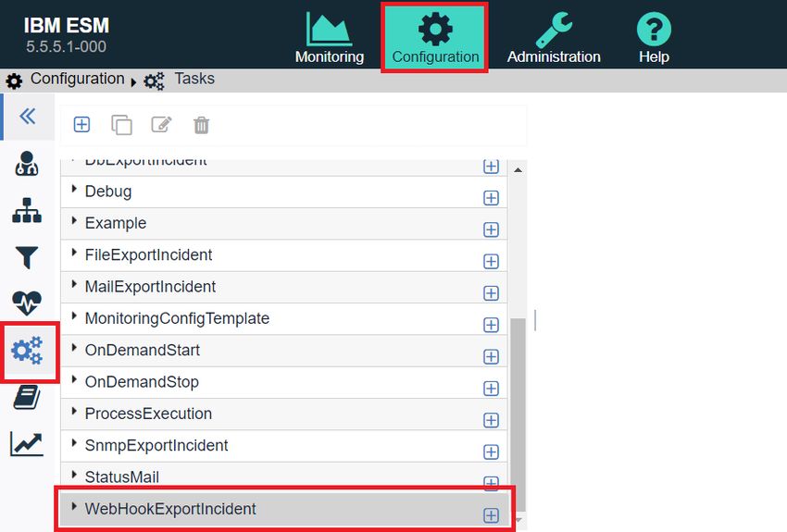Open the Tasks gears sidebar icon
This screenshot has width=787, height=532.
(x=27, y=351)
